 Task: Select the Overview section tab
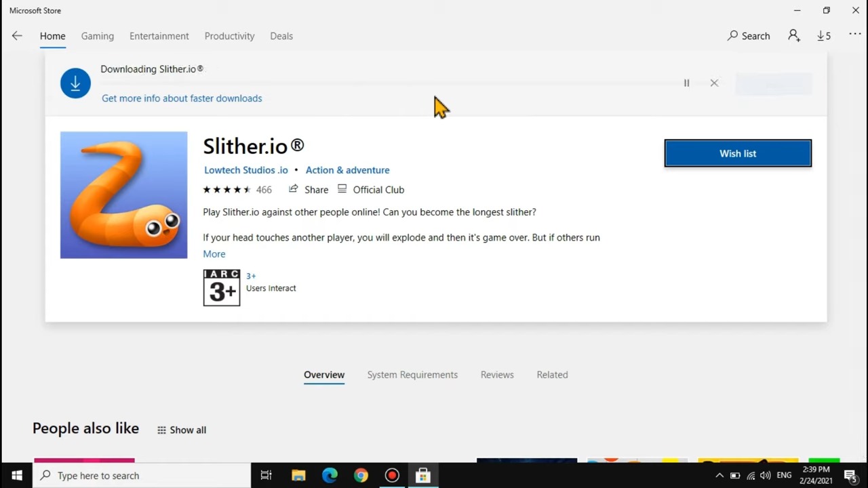coord(324,375)
